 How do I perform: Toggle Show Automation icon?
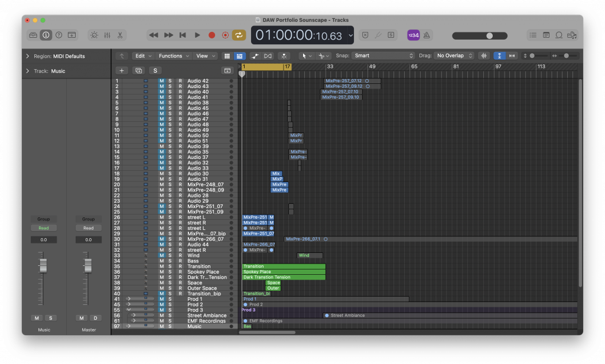pyautogui.click(x=255, y=56)
